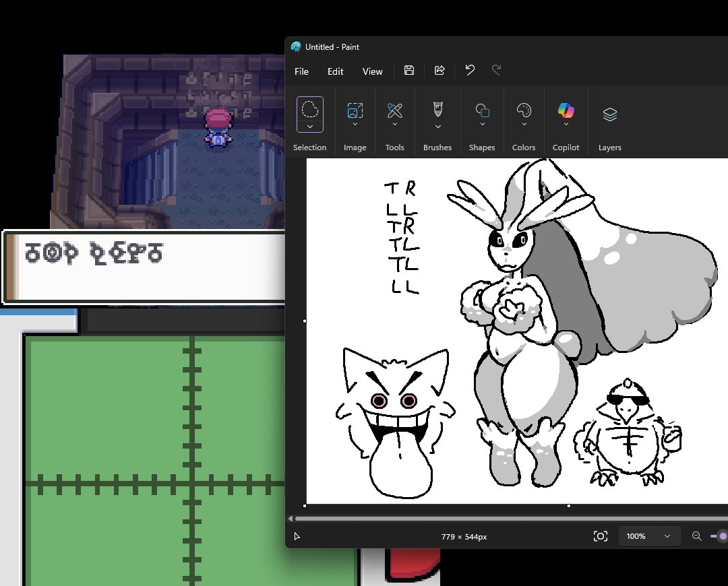
Task: Open the Copilot icon in Paint
Action: (x=566, y=110)
